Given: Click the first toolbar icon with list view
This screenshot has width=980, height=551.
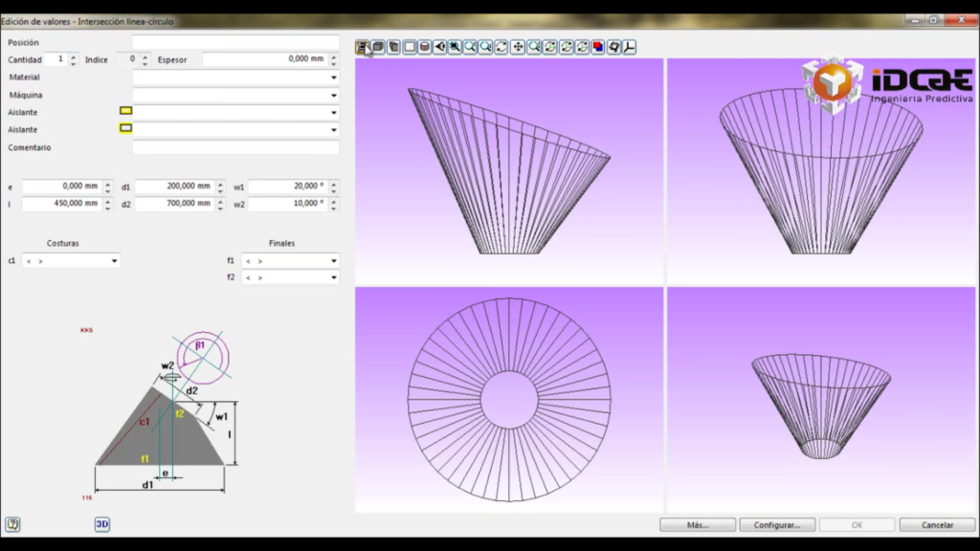Looking at the screenshot, I should point(363,47).
